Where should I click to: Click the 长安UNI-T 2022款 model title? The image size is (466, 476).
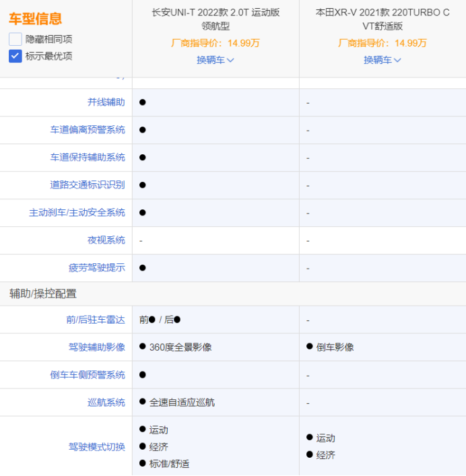[x=215, y=19]
